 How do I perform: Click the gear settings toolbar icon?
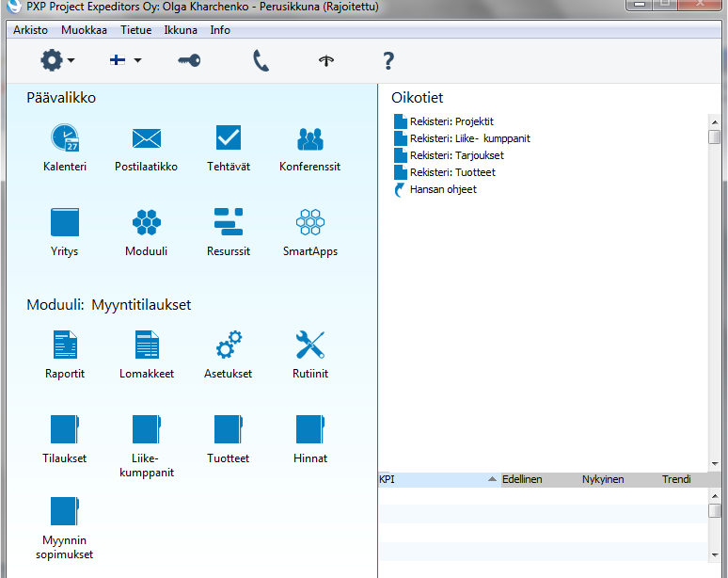point(52,60)
